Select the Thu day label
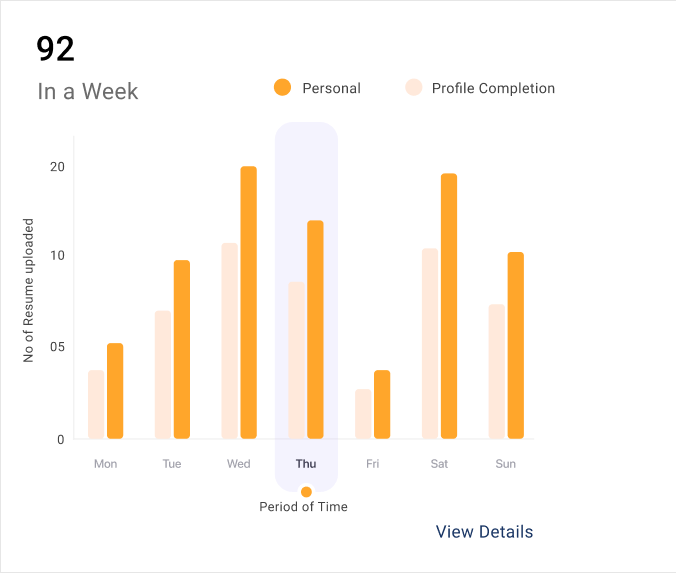Viewport: 676px width, 573px height. click(x=306, y=464)
